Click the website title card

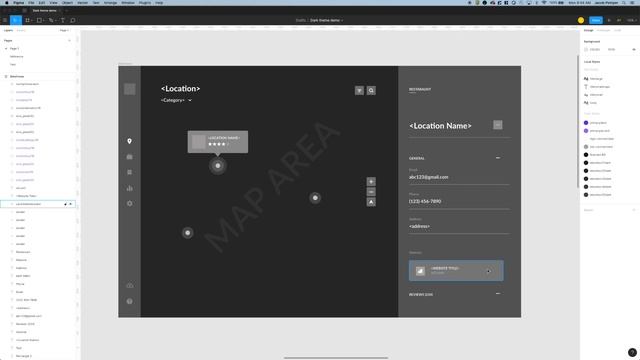[x=456, y=271]
